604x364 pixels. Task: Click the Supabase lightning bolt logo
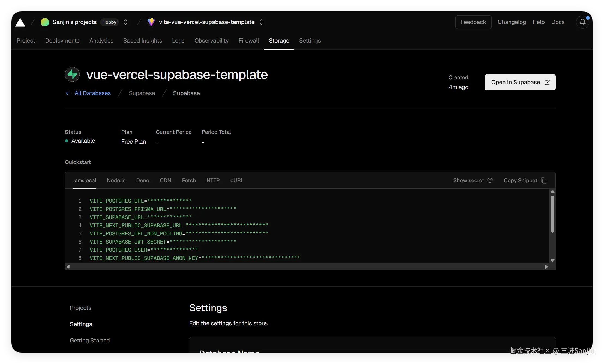click(72, 74)
